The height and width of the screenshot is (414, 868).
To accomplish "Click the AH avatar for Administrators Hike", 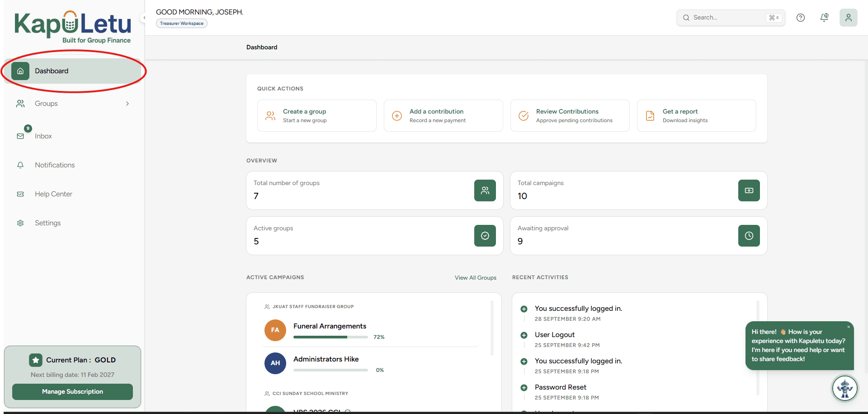I will [x=275, y=363].
